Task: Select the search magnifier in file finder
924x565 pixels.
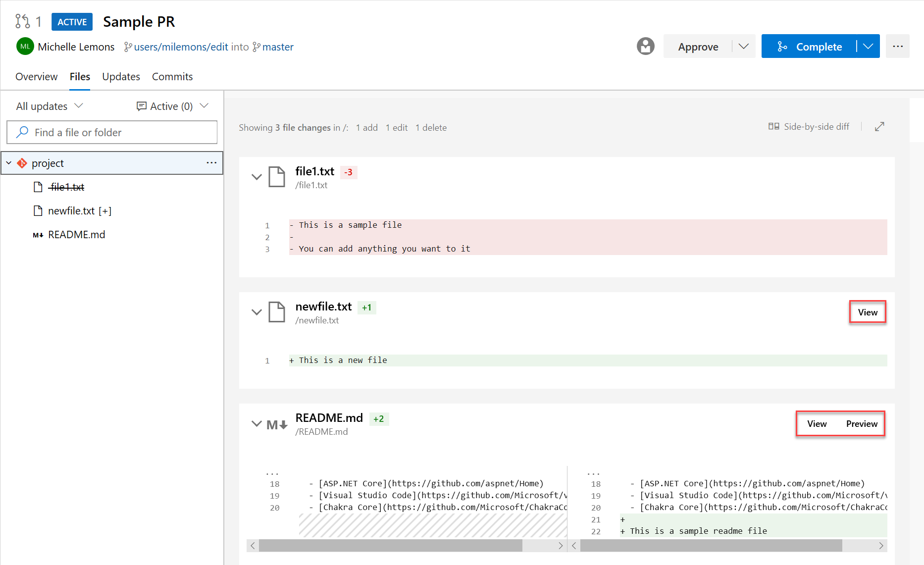Action: pyautogui.click(x=22, y=132)
